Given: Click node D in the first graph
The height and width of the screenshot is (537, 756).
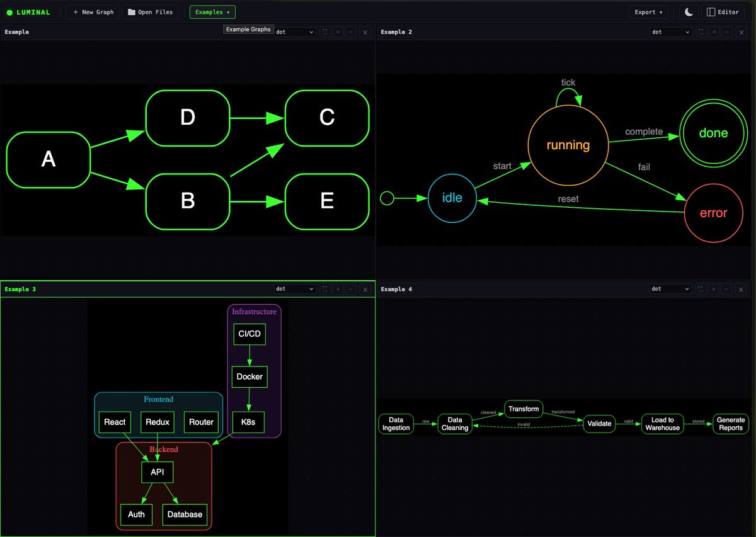Looking at the screenshot, I should pyautogui.click(x=188, y=118).
